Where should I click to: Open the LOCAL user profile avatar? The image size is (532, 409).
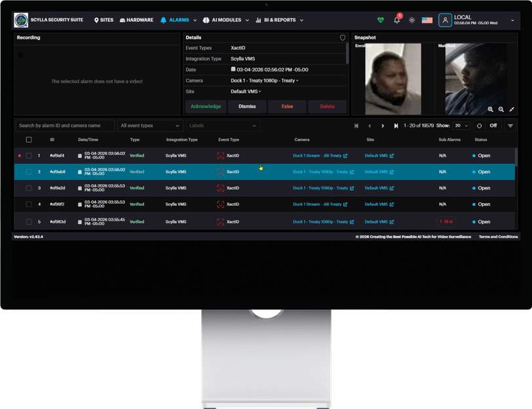[x=445, y=20]
